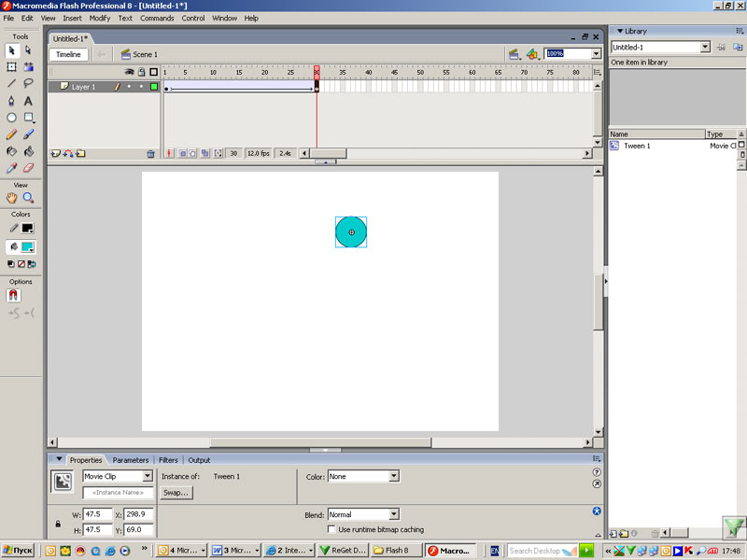Click the Swap... button
The width and height of the screenshot is (747, 560).
pos(176,492)
